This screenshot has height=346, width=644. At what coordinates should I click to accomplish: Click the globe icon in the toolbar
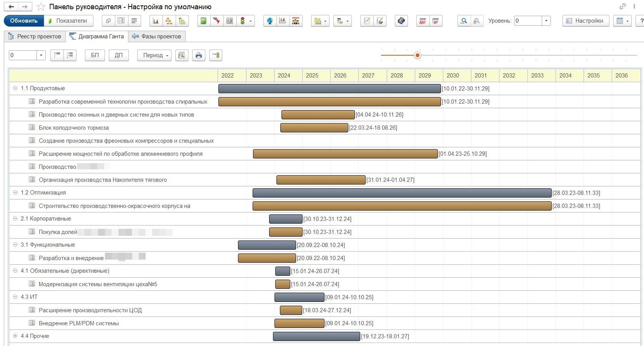(270, 21)
